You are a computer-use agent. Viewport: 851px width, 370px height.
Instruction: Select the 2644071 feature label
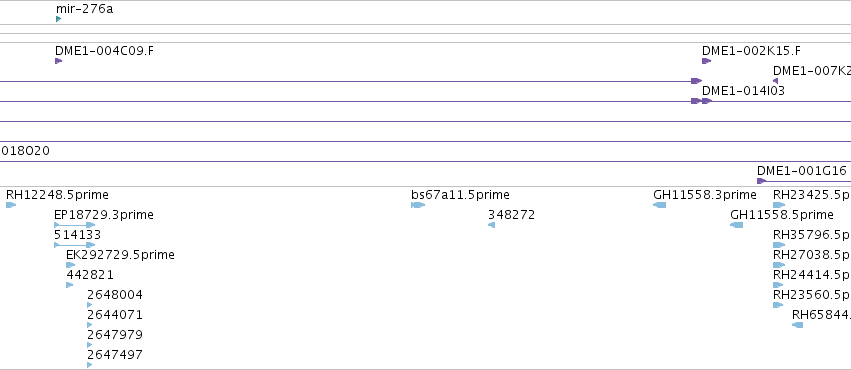115,315
